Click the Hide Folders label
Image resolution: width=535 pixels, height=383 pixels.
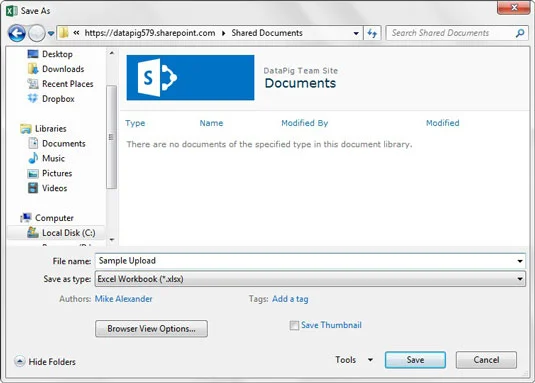[x=52, y=362]
